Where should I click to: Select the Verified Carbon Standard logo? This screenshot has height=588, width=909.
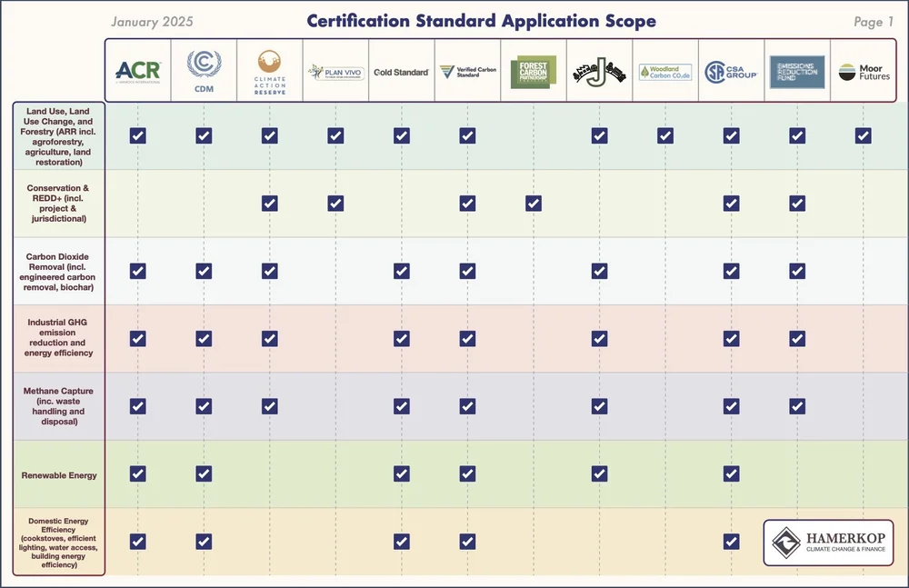click(x=467, y=72)
